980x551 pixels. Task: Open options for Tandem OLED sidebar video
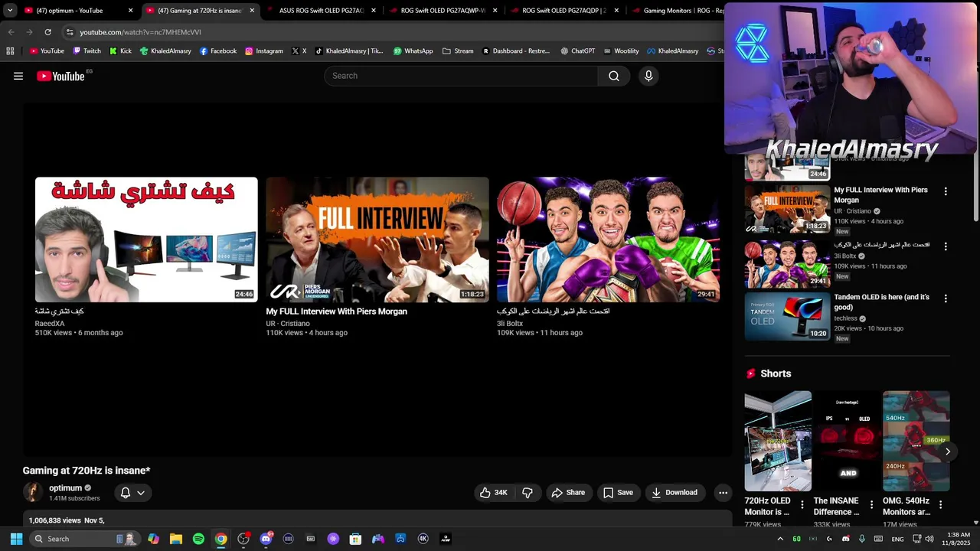[x=946, y=298]
